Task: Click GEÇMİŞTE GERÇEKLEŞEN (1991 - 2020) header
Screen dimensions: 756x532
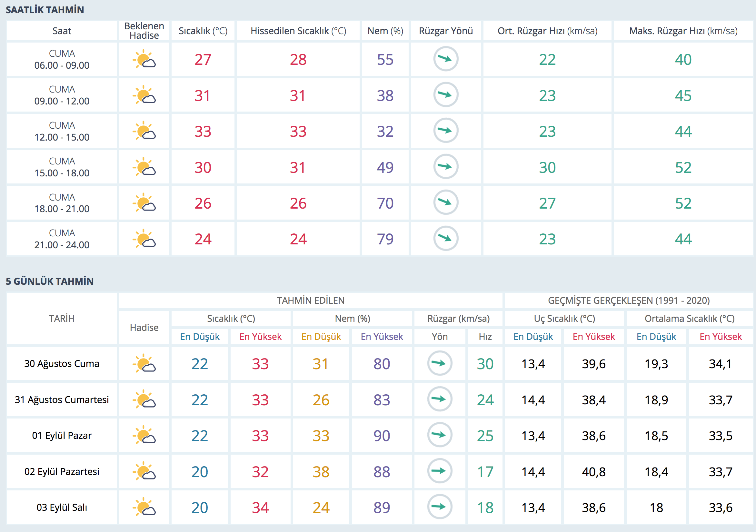Action: pos(629,300)
